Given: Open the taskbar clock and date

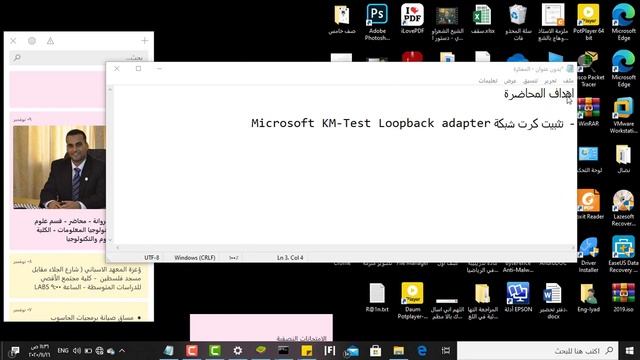Looking at the screenshot, I should pos(39,351).
